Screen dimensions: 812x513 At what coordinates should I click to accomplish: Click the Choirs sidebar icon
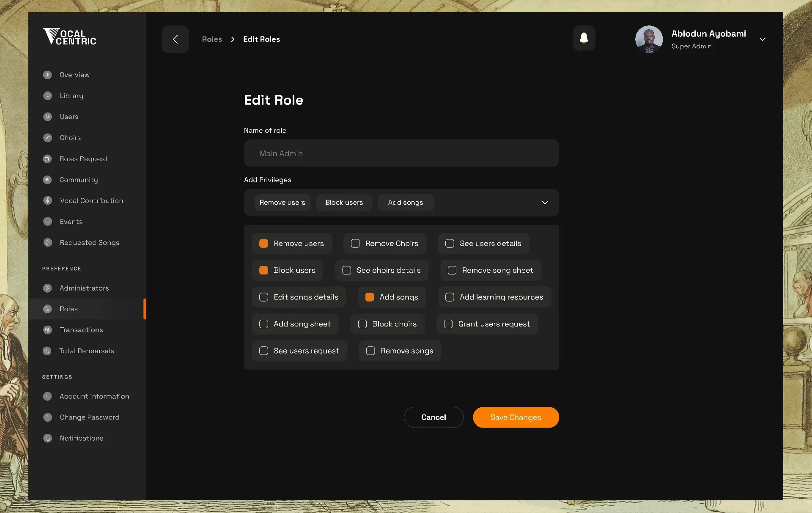click(47, 137)
